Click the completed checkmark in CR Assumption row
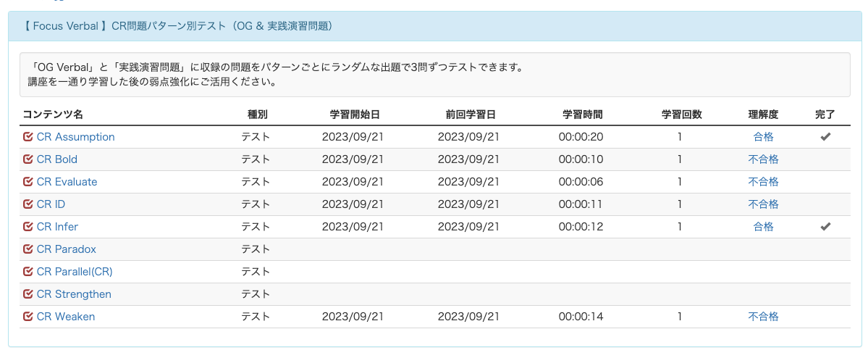This screenshot has height=358, width=868. click(825, 137)
